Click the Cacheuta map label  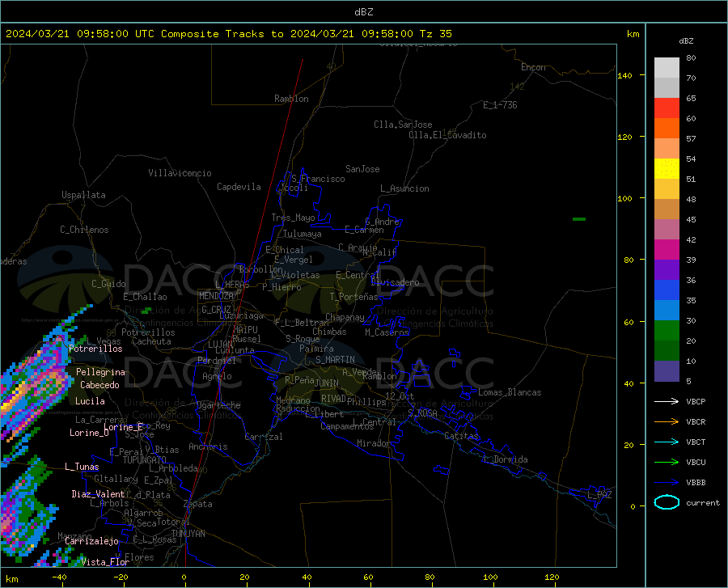point(151,341)
